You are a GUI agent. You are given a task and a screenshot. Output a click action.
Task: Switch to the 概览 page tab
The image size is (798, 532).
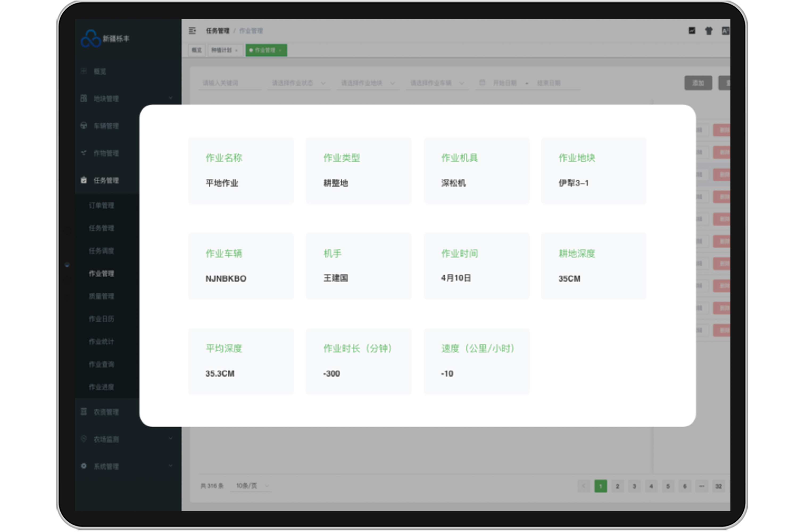point(197,50)
